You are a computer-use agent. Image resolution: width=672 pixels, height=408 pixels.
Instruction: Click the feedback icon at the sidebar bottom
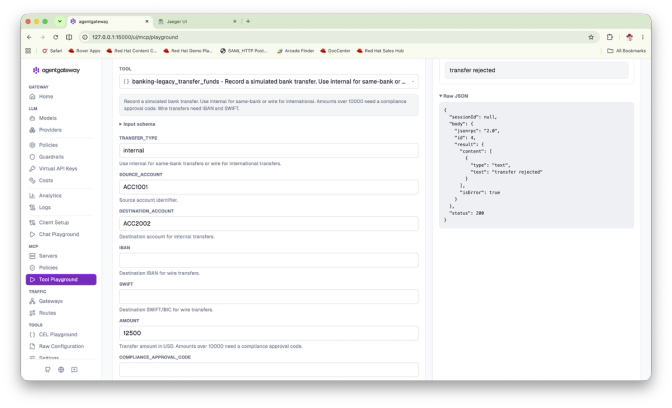click(75, 369)
